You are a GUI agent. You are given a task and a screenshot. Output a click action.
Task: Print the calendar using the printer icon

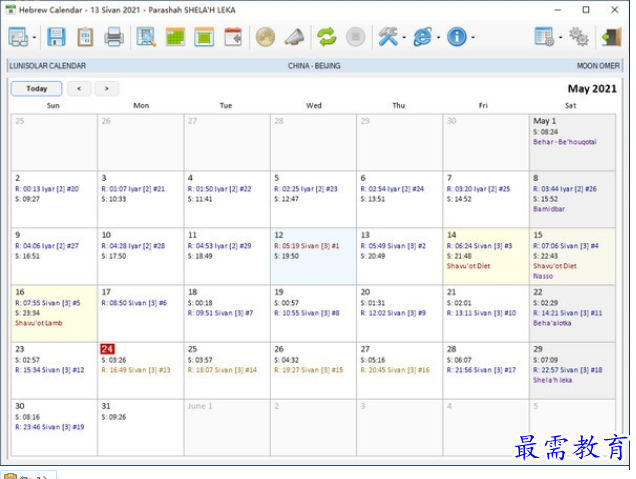click(x=114, y=37)
